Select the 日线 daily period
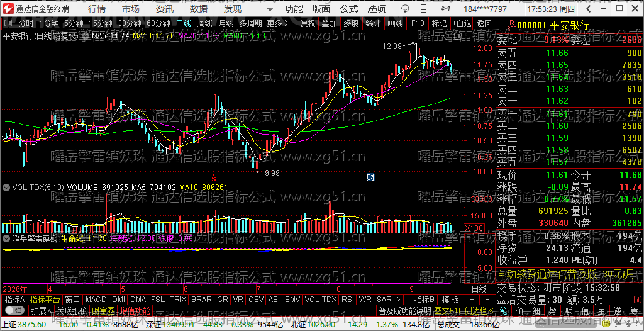This screenshot has height=331, width=644. (183, 24)
